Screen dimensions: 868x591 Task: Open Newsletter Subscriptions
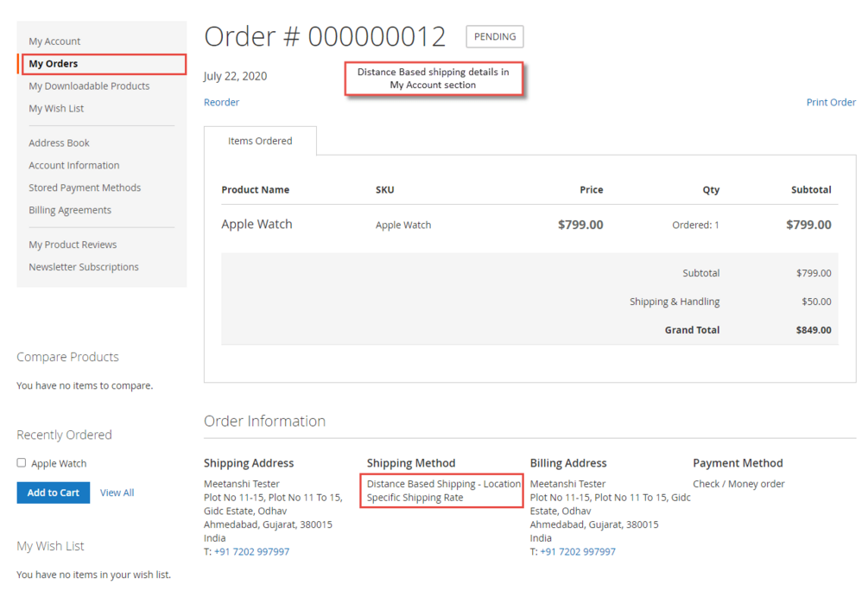(84, 267)
